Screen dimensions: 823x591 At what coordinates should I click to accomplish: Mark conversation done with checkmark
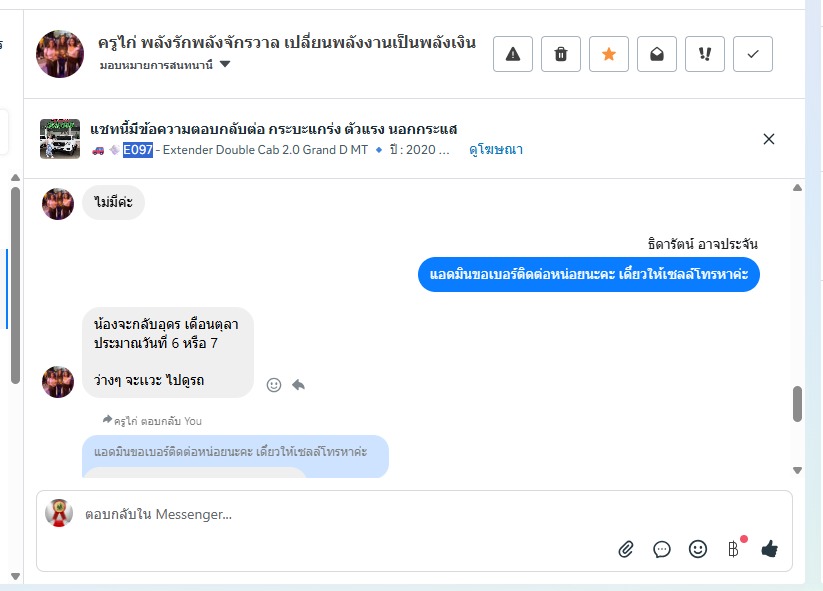coord(753,54)
